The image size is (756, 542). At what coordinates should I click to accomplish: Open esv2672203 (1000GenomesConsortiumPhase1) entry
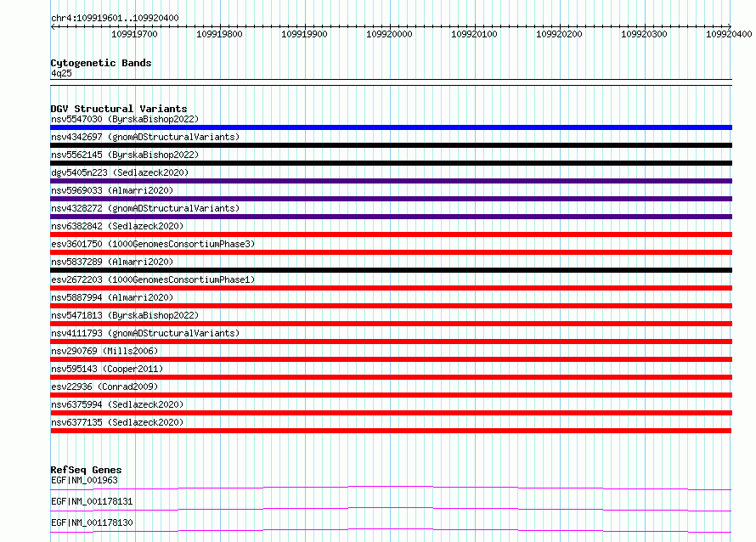[153, 279]
